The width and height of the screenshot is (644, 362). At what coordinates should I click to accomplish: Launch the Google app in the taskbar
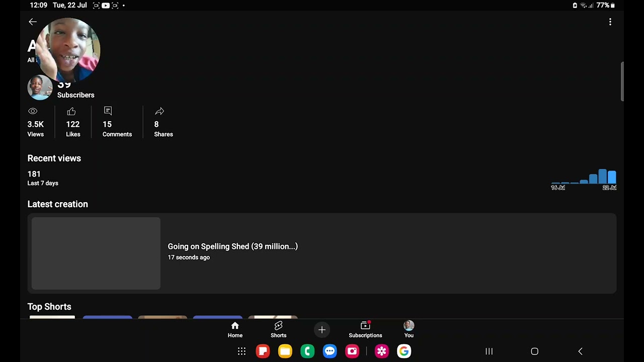tap(404, 351)
